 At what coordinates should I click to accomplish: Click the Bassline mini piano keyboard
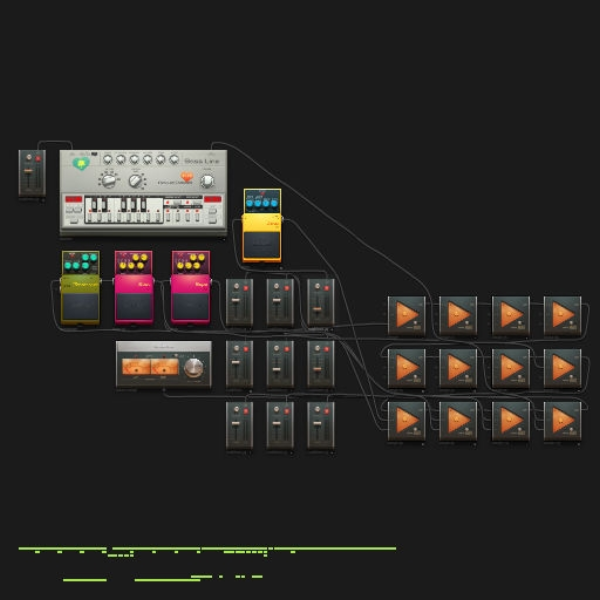pyautogui.click(x=124, y=210)
